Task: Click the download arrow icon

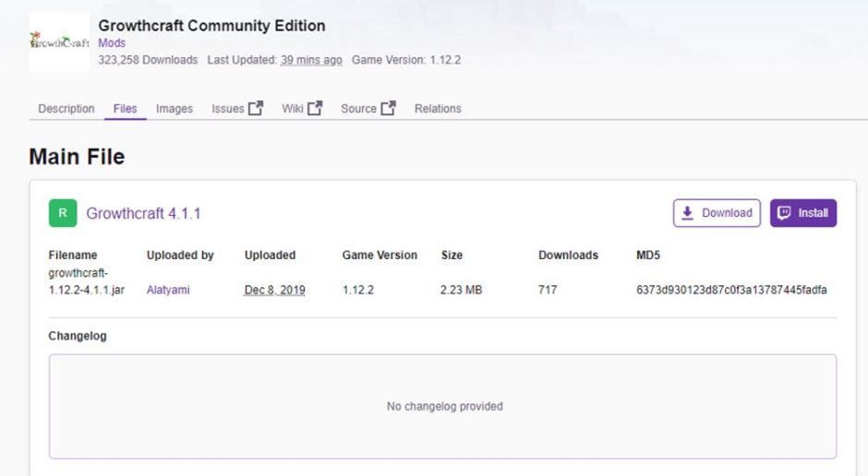Action: (687, 213)
